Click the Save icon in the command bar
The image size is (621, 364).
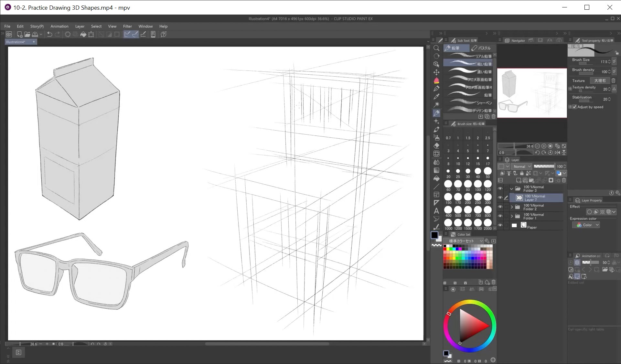pos(35,34)
